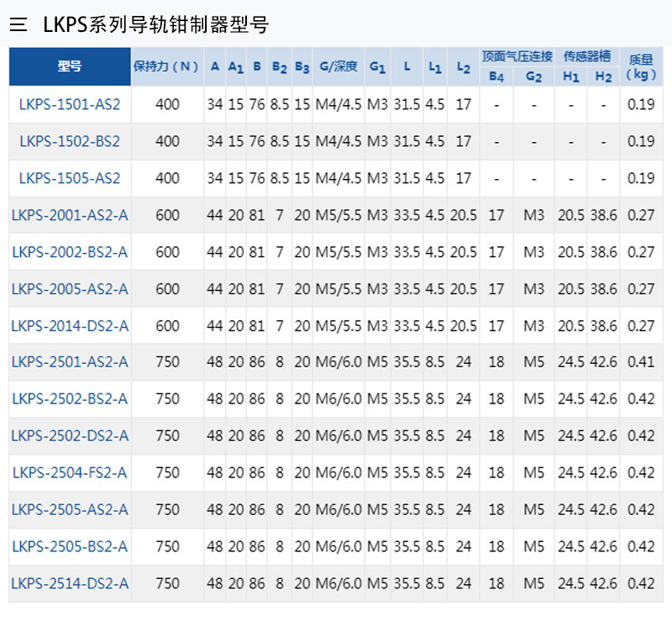
Task: Click the LKPS-2501-AS2-A model link
Action: 70,362
